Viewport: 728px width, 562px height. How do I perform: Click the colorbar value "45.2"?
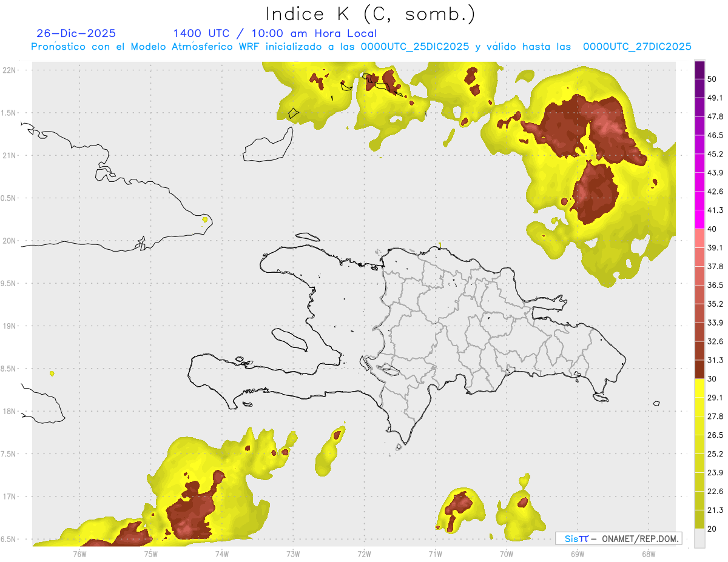pos(715,154)
